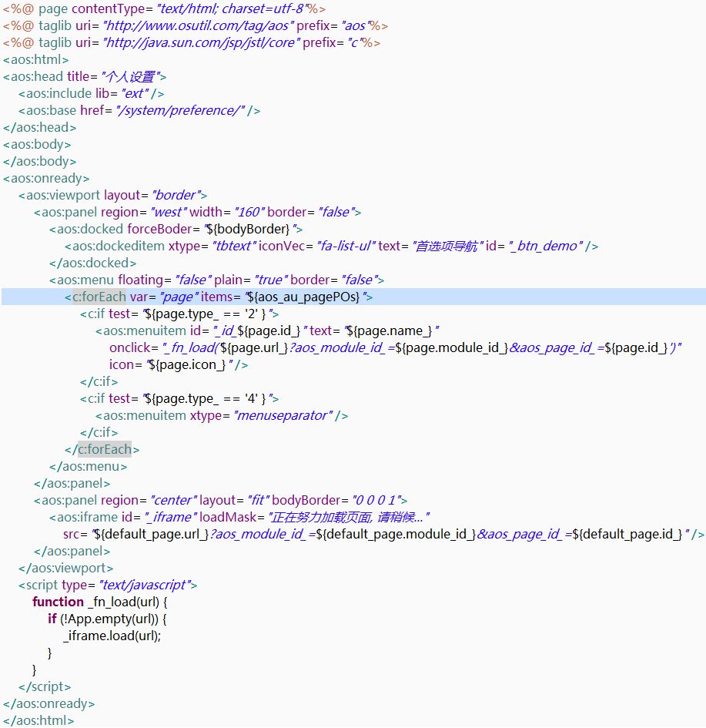Click the ${bodyBorder} expression

[249, 230]
